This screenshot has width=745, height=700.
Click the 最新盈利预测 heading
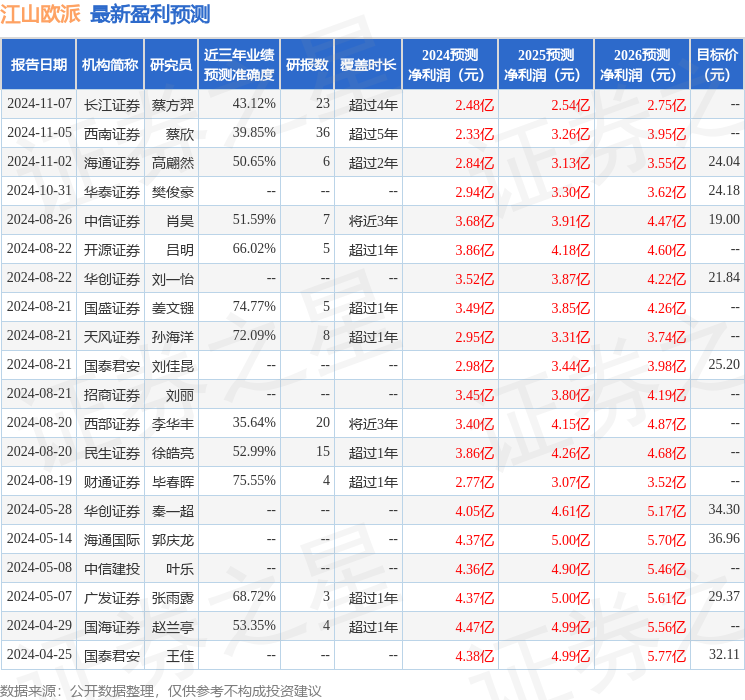click(150, 14)
